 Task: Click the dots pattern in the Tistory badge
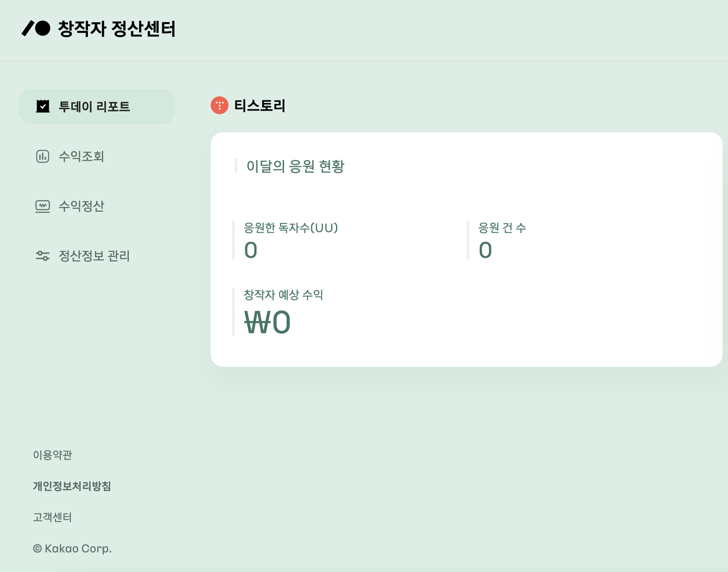point(219,105)
